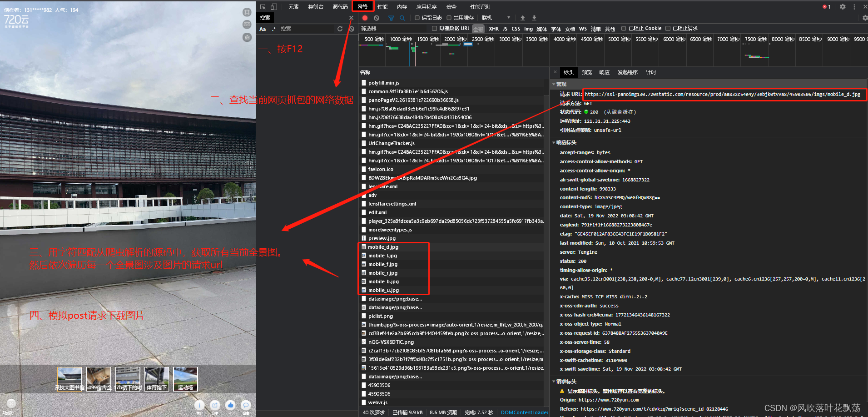The image size is (868, 417).
Task: Click the import HAR upload arrow
Action: [x=523, y=18]
